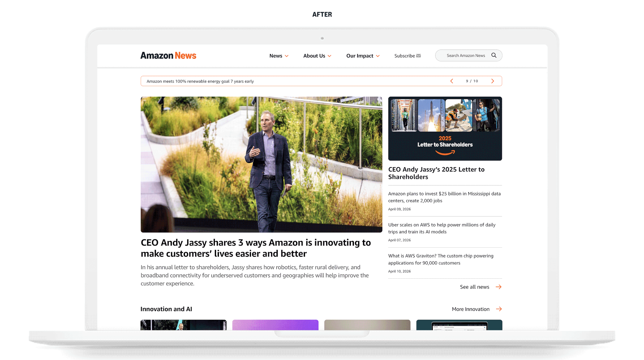The image size is (644, 360).
Task: Open renewable energy goal ticker headline
Action: coord(200,81)
